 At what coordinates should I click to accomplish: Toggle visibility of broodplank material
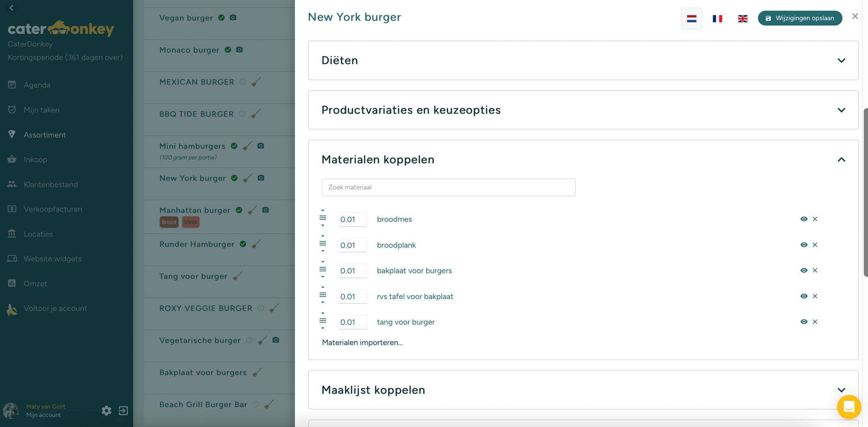pyautogui.click(x=804, y=245)
